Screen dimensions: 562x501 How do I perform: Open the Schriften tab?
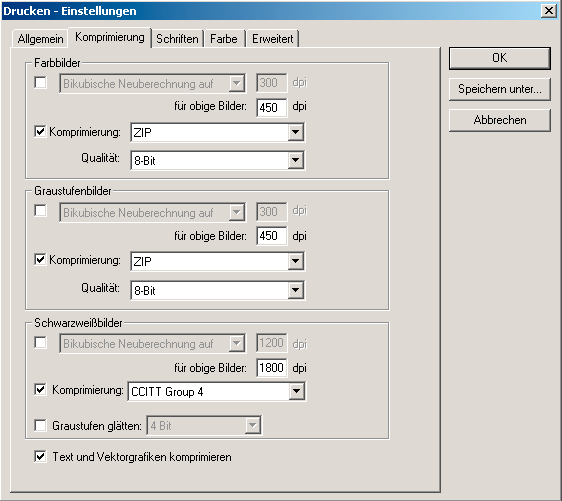[x=177, y=39]
